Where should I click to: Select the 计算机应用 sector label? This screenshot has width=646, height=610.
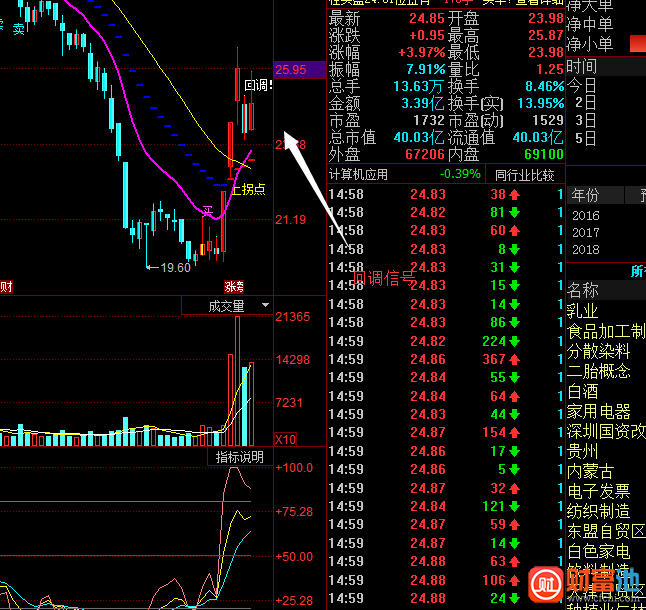358,175
